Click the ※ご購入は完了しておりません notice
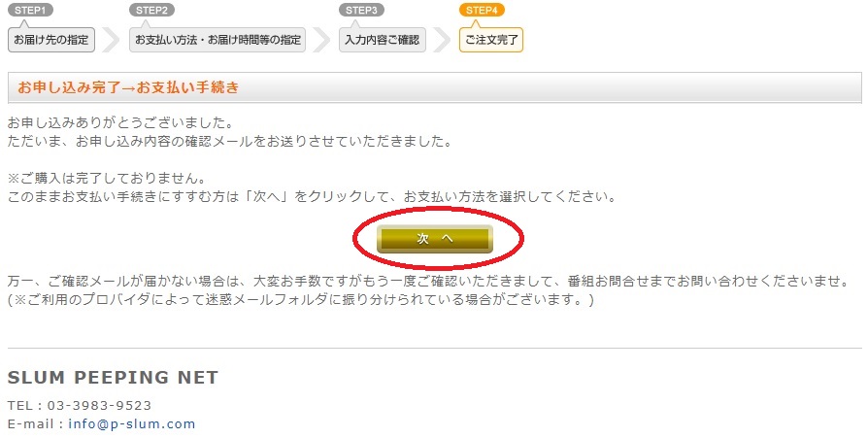The image size is (868, 438). 107,179
